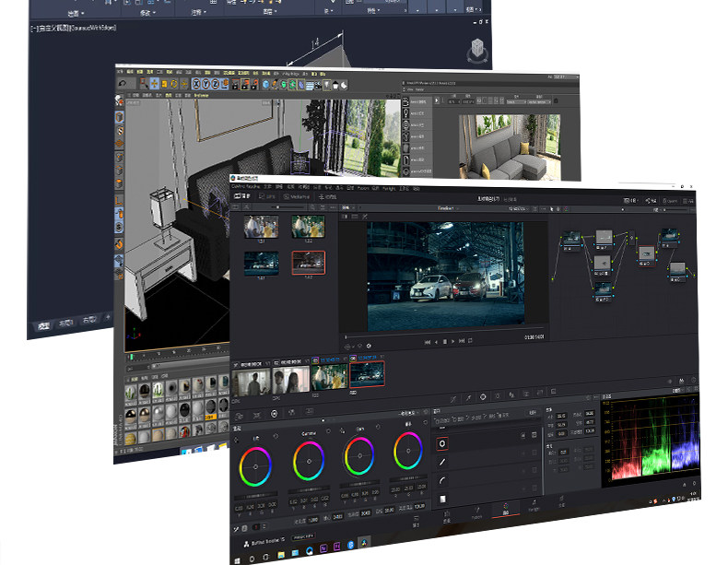Play the clip forward in the Resolve viewer
The height and width of the screenshot is (565, 728).
(452, 341)
